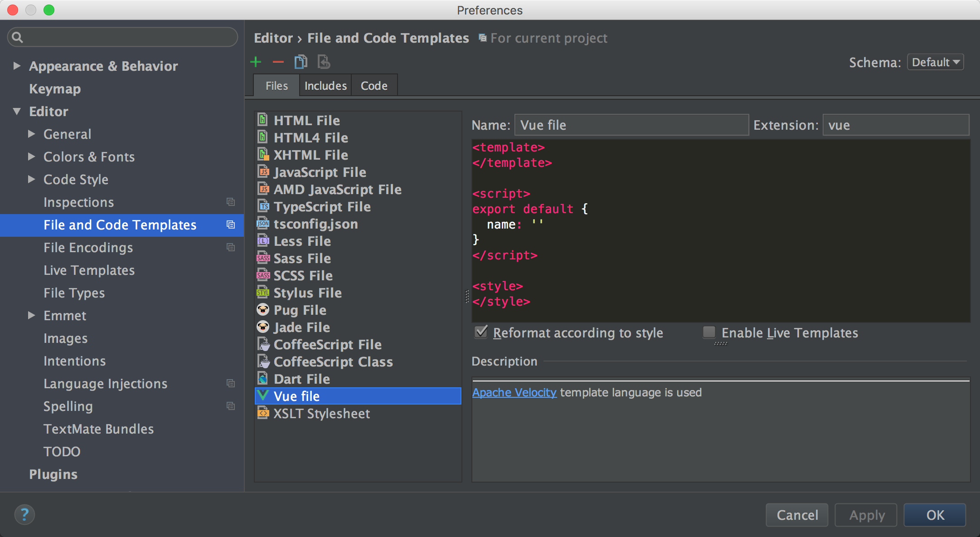This screenshot has width=980, height=537.
Task: Select the Dart File template icon
Action: 263,378
